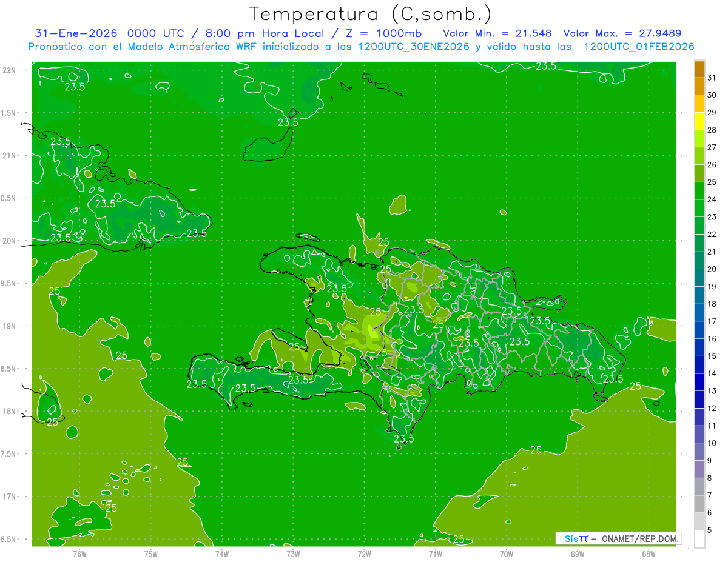Click the title 'Temperatura (C,somb.)'
The height and width of the screenshot is (562, 728).
(x=371, y=14)
